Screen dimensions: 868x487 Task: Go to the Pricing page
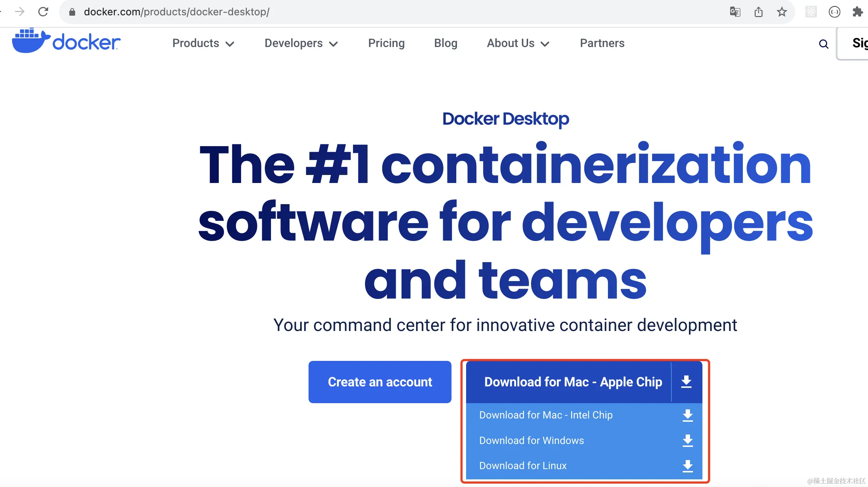coord(386,43)
